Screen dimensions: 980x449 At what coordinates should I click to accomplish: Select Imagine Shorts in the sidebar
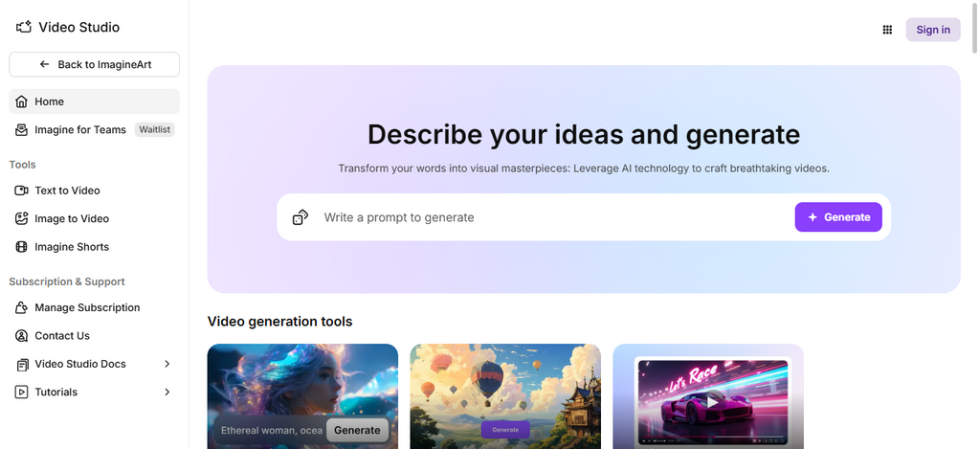72,247
